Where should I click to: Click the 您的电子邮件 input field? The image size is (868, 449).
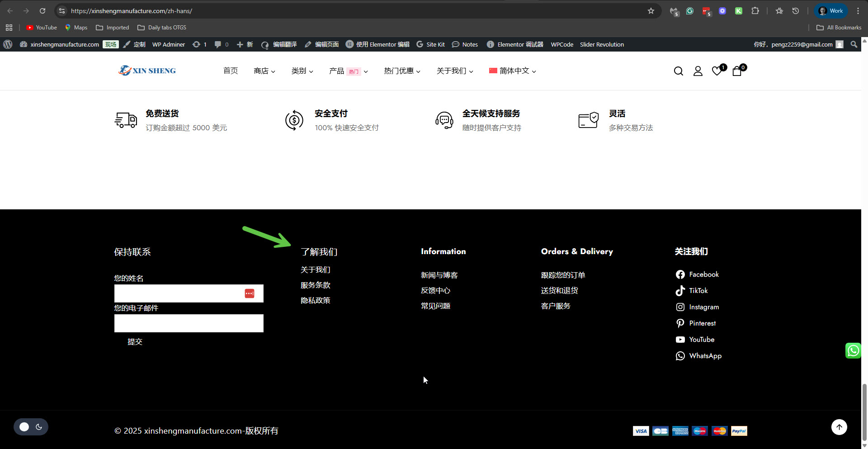coord(189,323)
